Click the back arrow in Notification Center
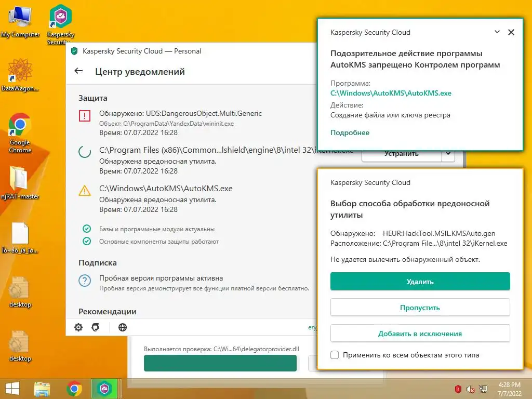This screenshot has width=532, height=399. point(78,71)
